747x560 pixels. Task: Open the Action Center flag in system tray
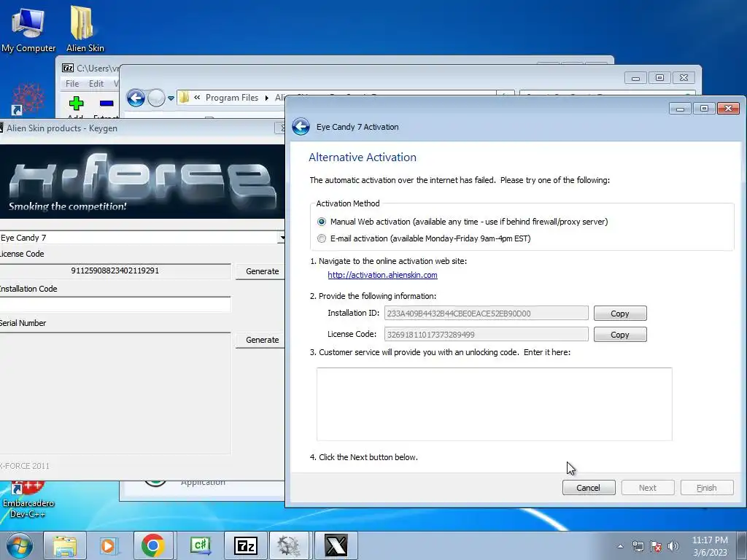click(x=656, y=546)
